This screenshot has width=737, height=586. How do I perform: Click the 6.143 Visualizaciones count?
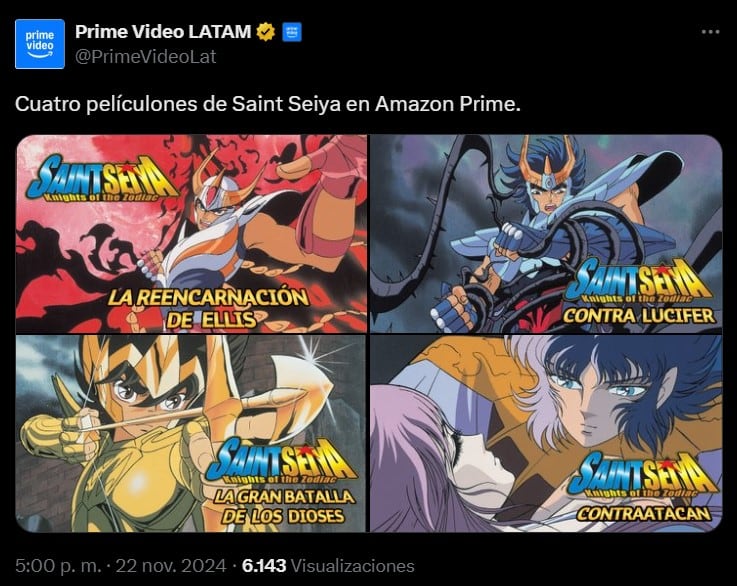point(328,565)
